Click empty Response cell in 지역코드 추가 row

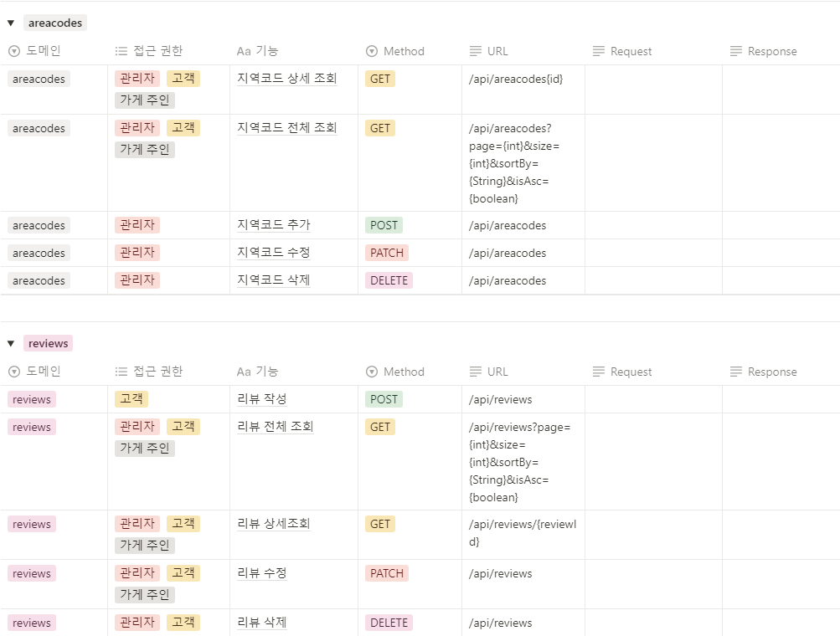[x=781, y=225]
